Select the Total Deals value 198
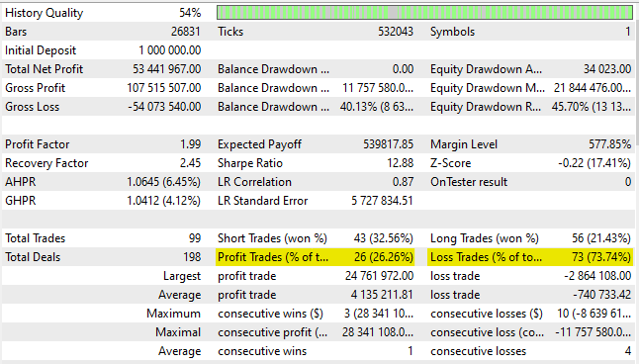The width and height of the screenshot is (639, 364). [192, 256]
